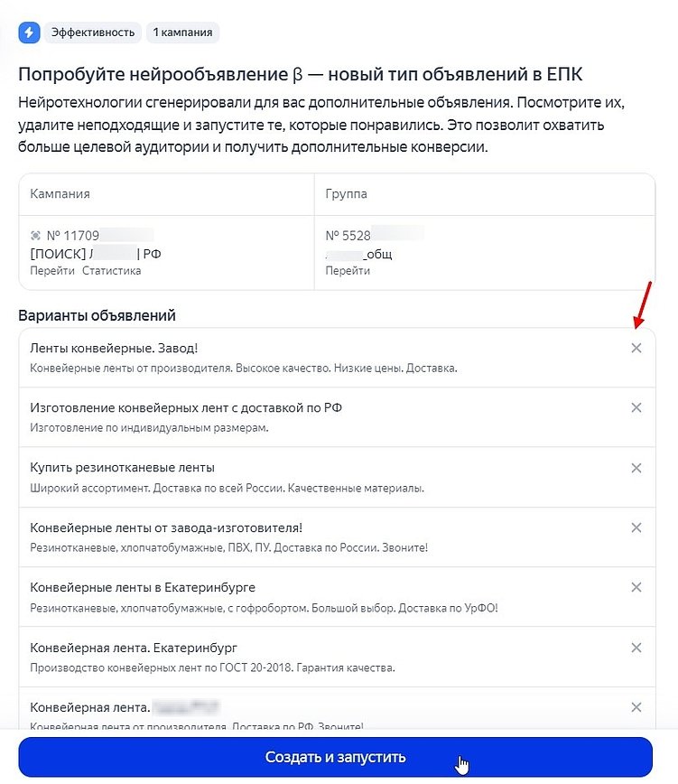
Task: Dismiss the "Конвейерные ленты в Екатеринбурге" suggestion
Action: point(636,587)
